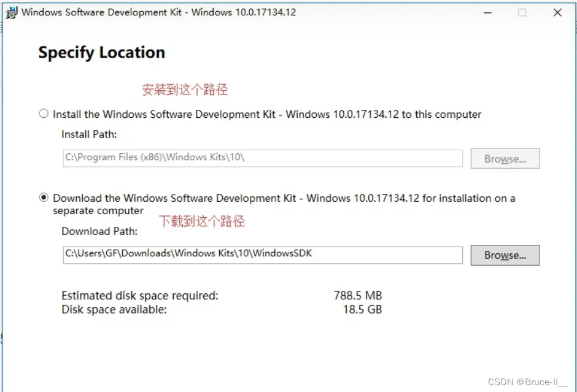Viewport: 577px width, 392px height.
Task: Click the 18.5 GB available space value
Action: coord(362,309)
